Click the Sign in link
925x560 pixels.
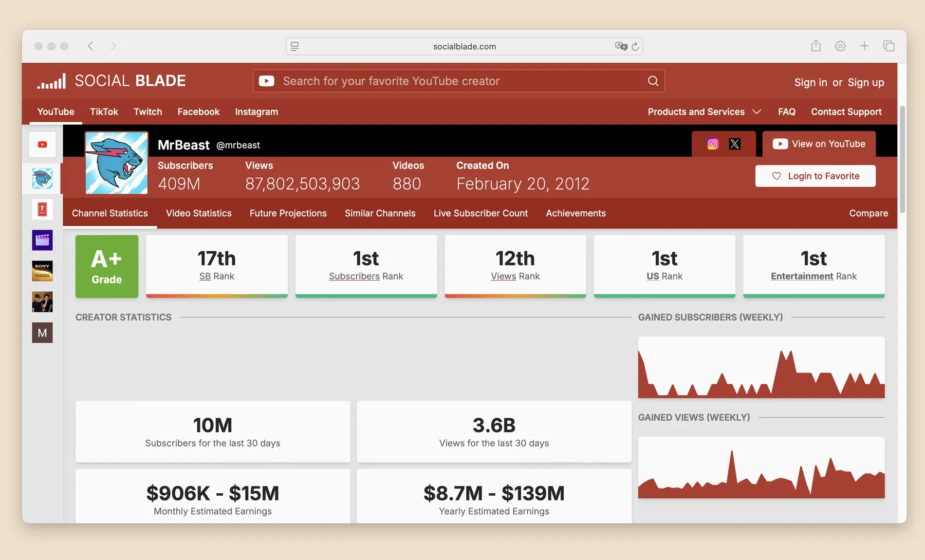(x=811, y=82)
